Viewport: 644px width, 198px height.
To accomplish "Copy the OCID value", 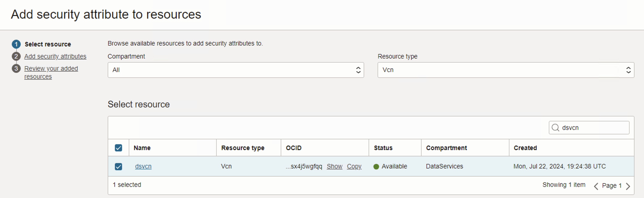I will click(x=354, y=166).
